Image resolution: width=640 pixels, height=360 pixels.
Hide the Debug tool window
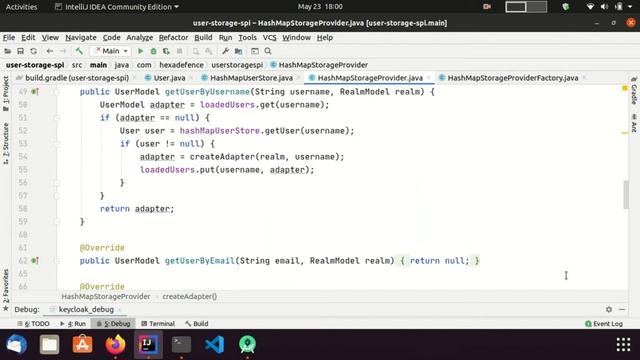tap(622, 309)
